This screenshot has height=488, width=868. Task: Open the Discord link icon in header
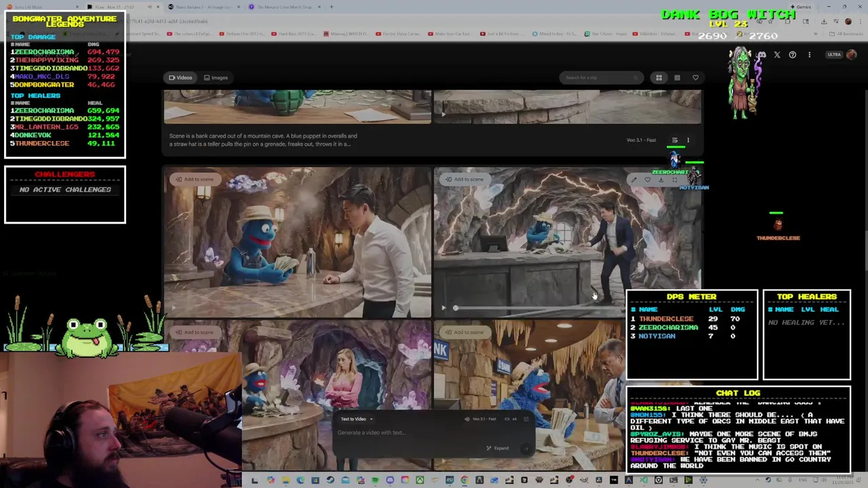(x=762, y=55)
